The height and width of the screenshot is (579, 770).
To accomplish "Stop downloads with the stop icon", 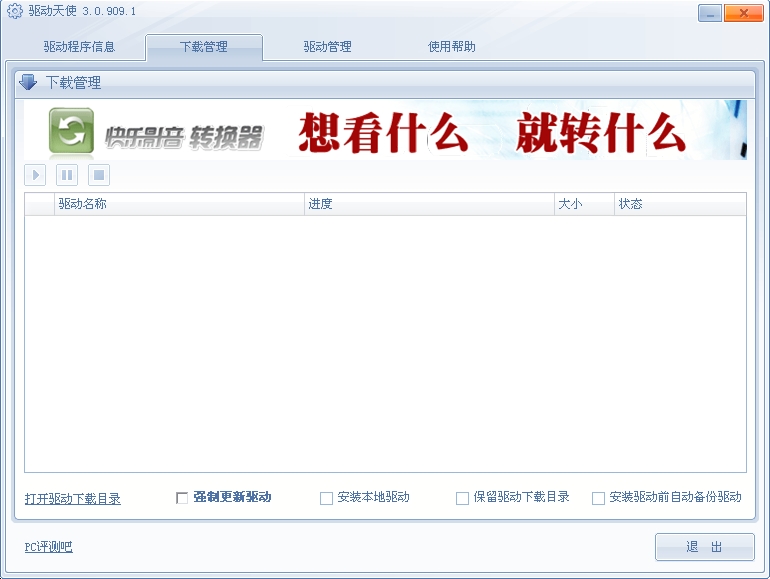I will click(98, 176).
